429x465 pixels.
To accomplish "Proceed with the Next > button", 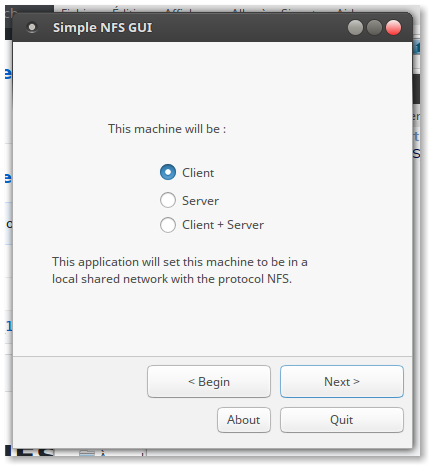I will point(342,381).
